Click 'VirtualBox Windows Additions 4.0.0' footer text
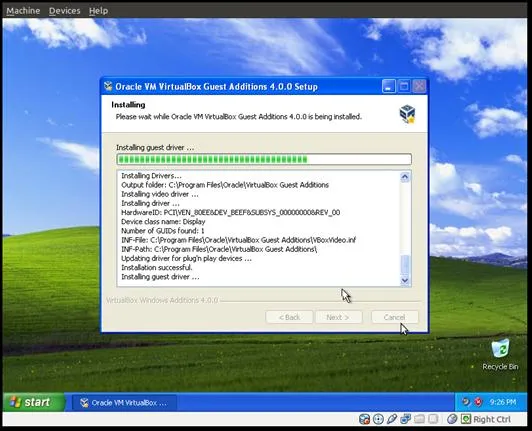532x431 pixels. click(x=162, y=300)
